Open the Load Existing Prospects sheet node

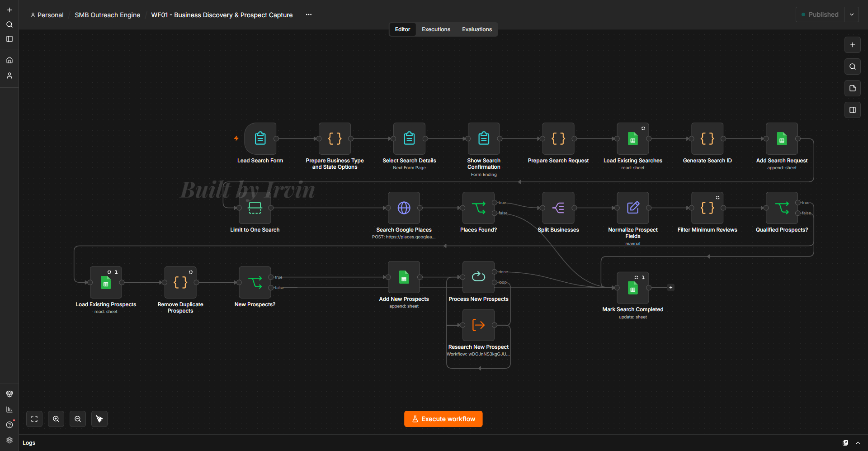pyautogui.click(x=106, y=282)
